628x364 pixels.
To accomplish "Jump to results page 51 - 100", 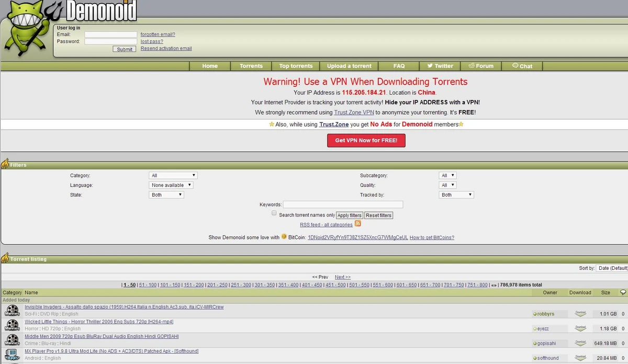I will click(x=148, y=285).
